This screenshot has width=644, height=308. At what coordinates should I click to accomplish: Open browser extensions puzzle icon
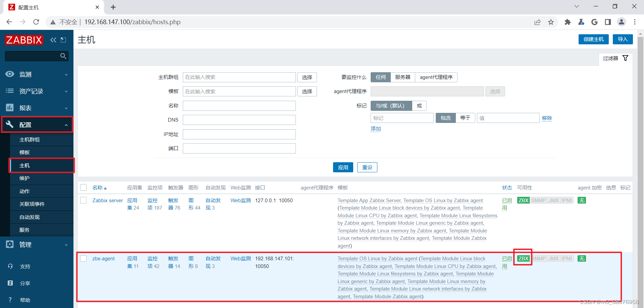[x=568, y=22]
